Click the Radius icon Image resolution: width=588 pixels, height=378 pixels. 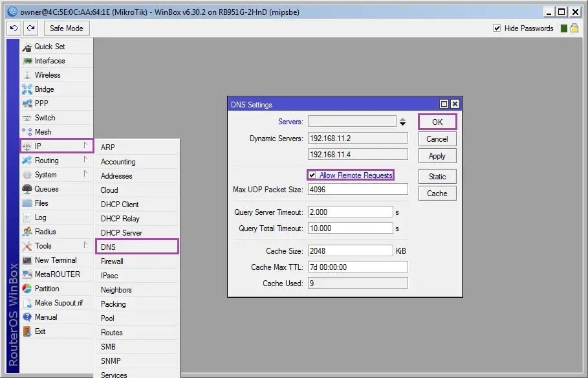click(27, 232)
